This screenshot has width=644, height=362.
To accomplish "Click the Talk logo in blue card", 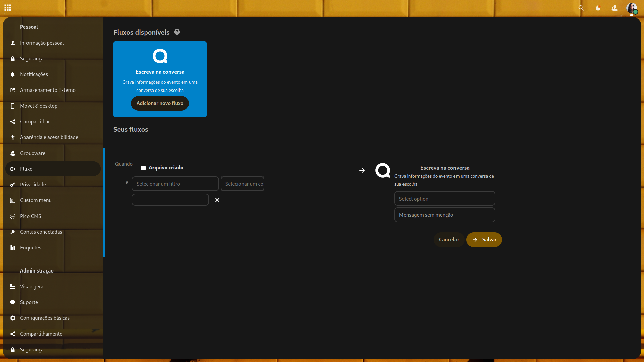I will click(160, 56).
